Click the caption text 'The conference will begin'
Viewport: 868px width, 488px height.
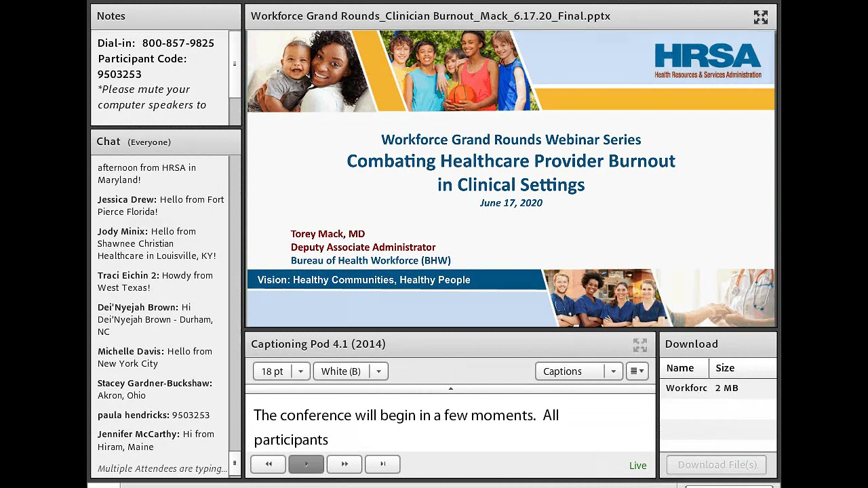pyautogui.click(x=406, y=428)
